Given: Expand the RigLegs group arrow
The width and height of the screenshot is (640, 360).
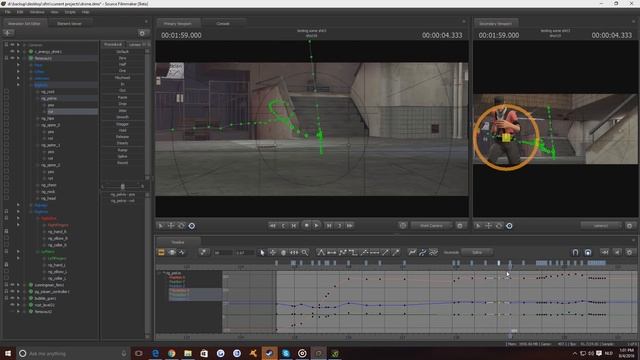Looking at the screenshot, I should click(x=18, y=205).
